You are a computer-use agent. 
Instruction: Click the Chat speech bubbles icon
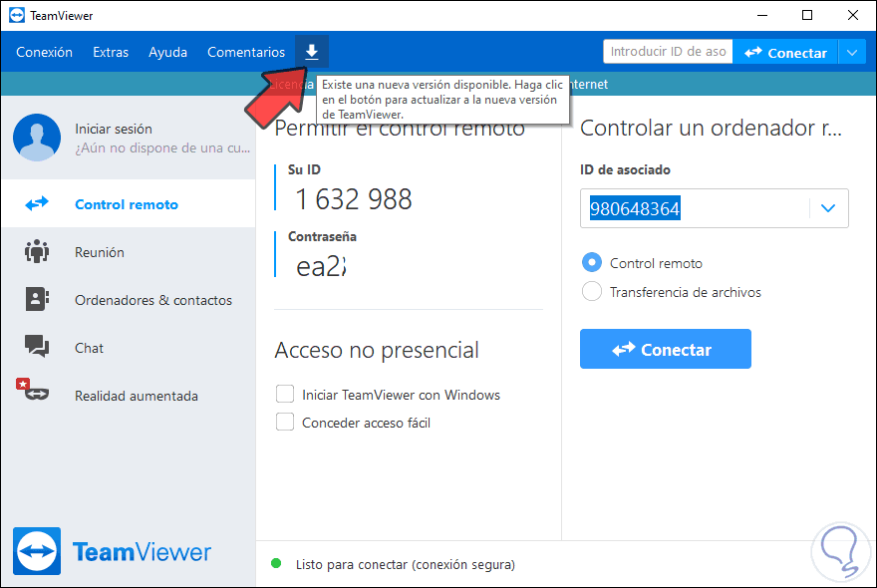click(x=37, y=347)
